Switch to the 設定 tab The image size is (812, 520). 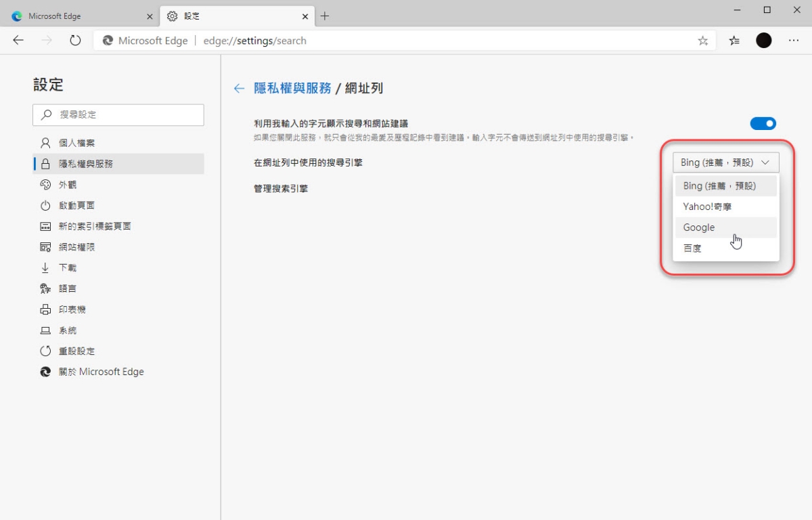(x=237, y=16)
